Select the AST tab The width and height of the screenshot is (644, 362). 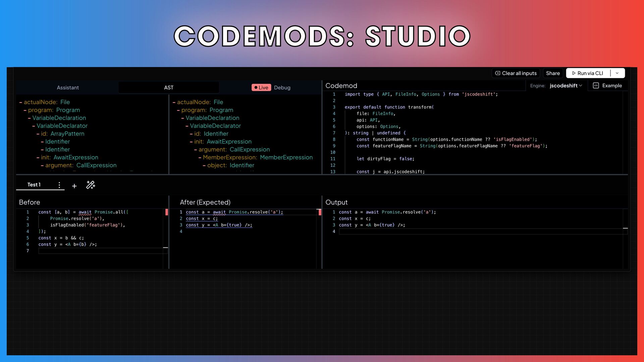(x=169, y=87)
